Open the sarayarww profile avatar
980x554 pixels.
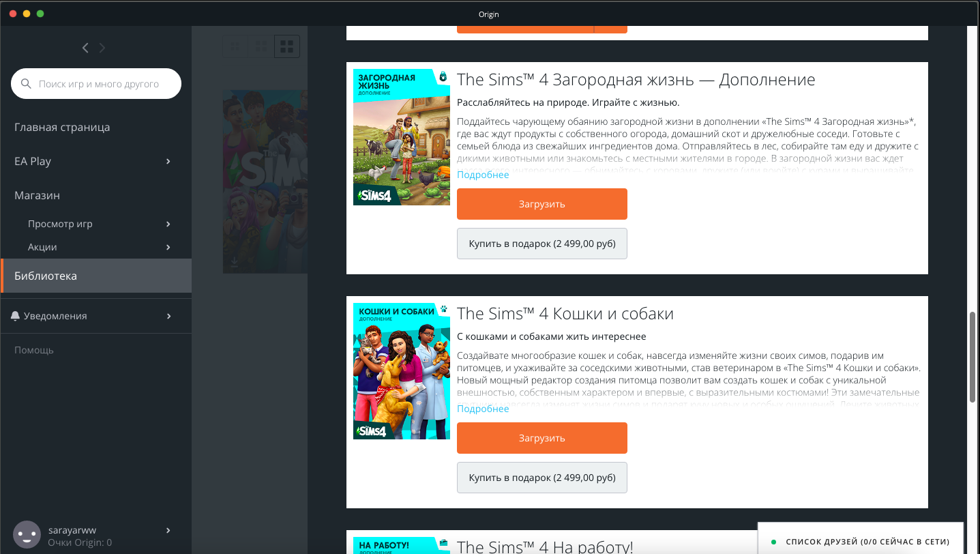[x=27, y=534]
